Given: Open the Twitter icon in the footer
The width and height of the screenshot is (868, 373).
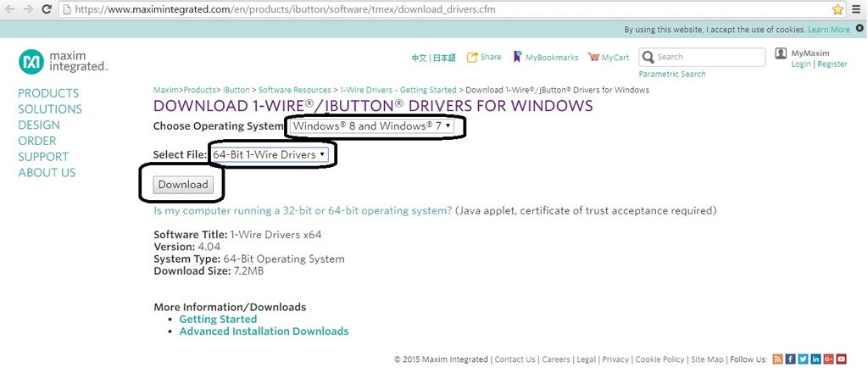Looking at the screenshot, I should (803, 359).
